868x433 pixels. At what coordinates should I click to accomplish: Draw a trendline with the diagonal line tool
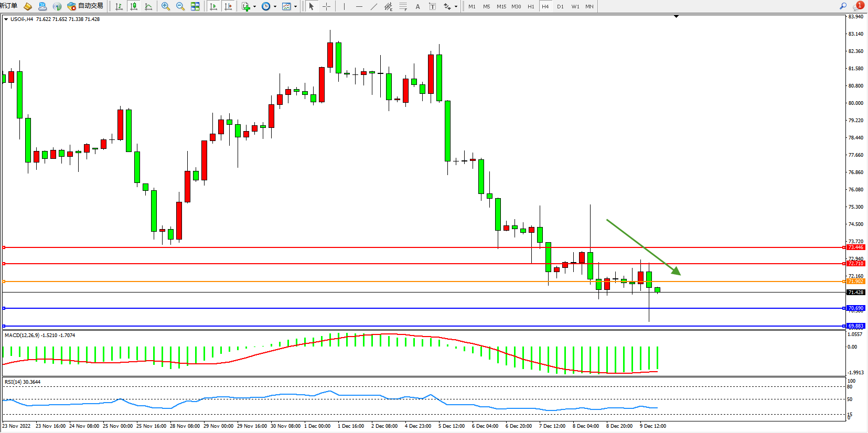point(373,6)
